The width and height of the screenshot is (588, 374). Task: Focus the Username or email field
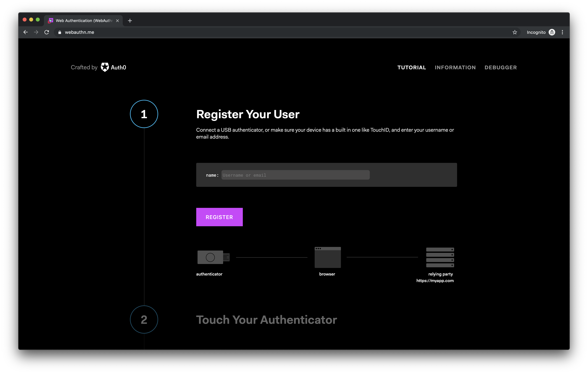[x=295, y=175]
